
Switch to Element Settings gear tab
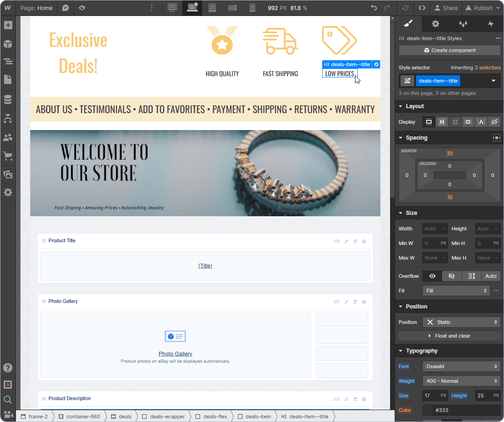(x=436, y=24)
